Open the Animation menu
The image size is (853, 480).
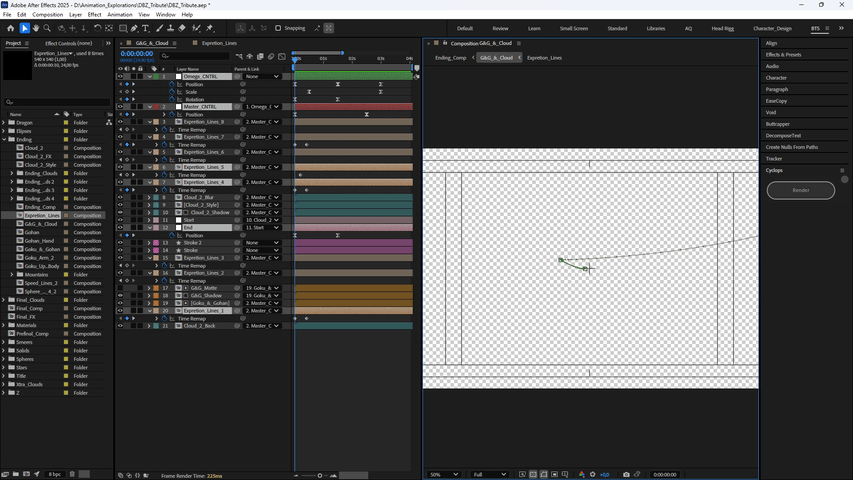click(120, 15)
